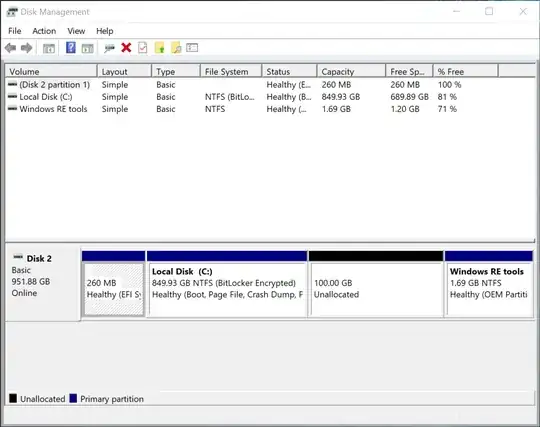Image resolution: width=540 pixels, height=427 pixels.
Task: Select the 100.00 GB Unallocated block
Action: pyautogui.click(x=376, y=283)
